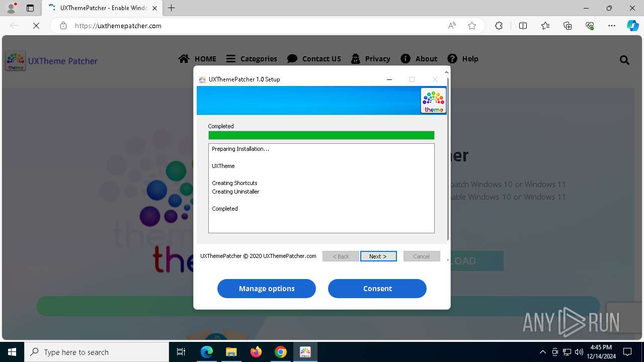
Task: Open the Contact US page
Action: point(314,59)
